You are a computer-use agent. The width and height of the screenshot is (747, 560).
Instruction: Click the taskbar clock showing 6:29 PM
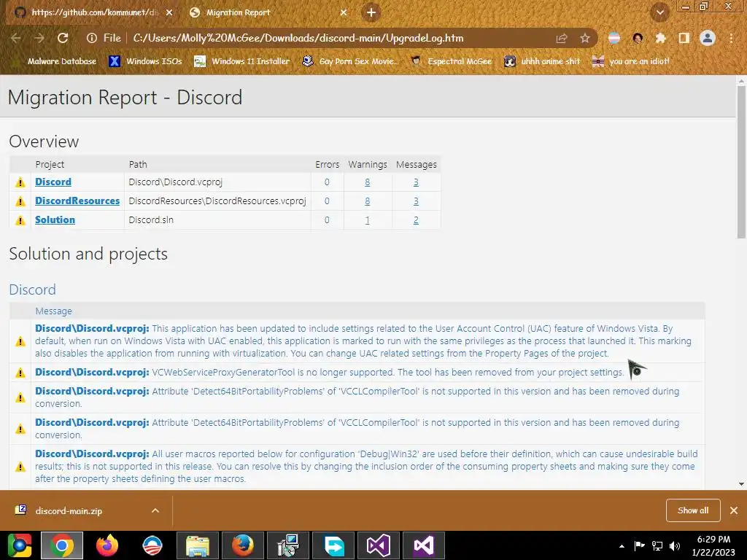[x=713, y=545]
